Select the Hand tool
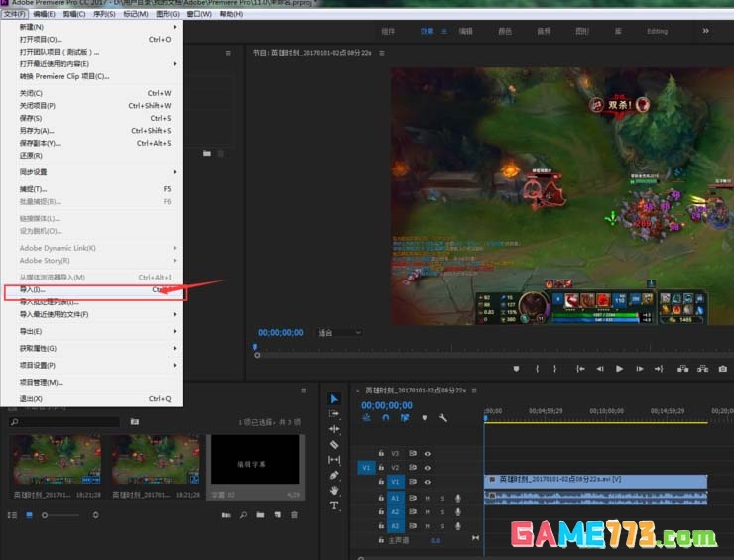Screen dimensions: 734x560 tap(333, 490)
